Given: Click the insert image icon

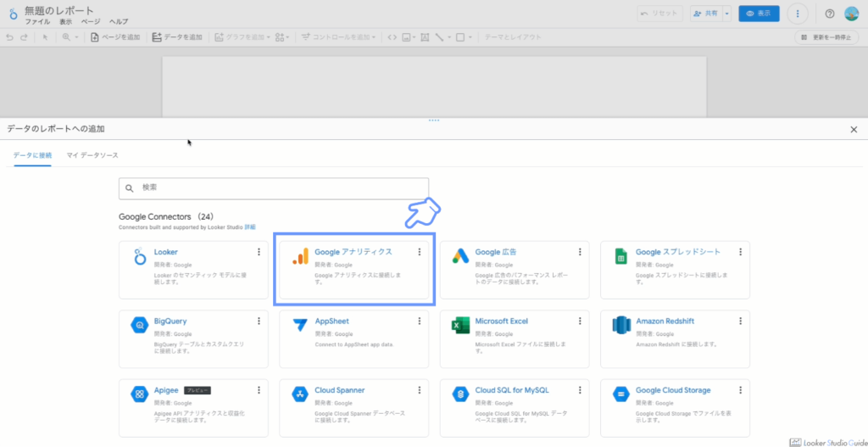Looking at the screenshot, I should 406,37.
